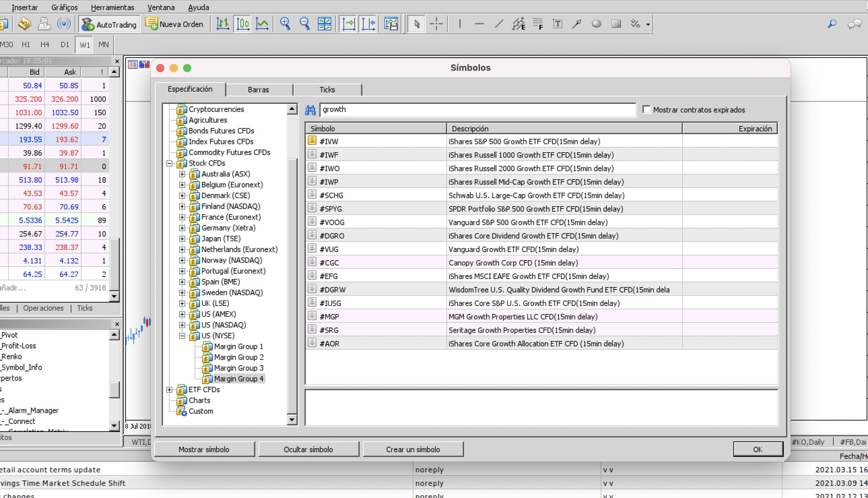This screenshot has height=498, width=868.
Task: Confirm with the OK button
Action: [x=758, y=449]
